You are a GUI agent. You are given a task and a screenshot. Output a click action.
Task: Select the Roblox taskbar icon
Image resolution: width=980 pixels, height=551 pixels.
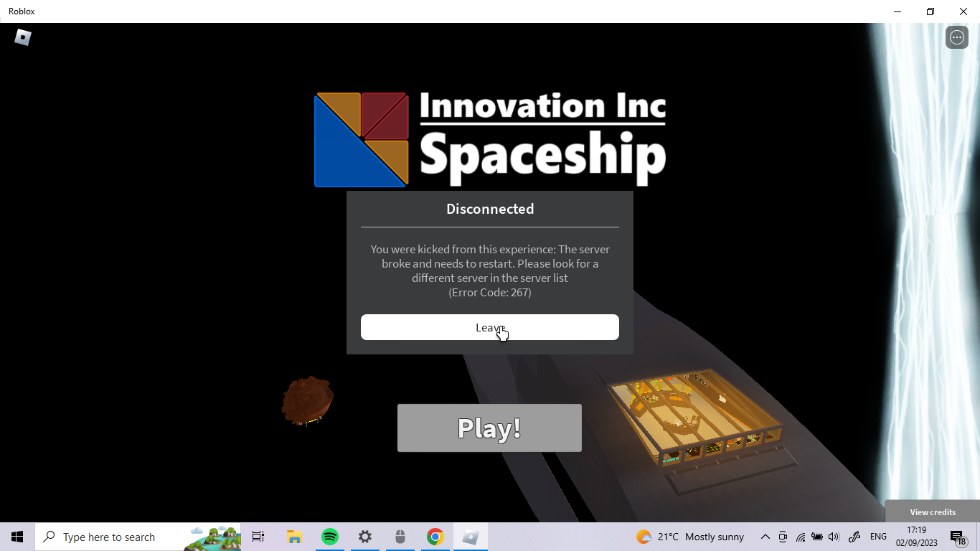click(471, 537)
